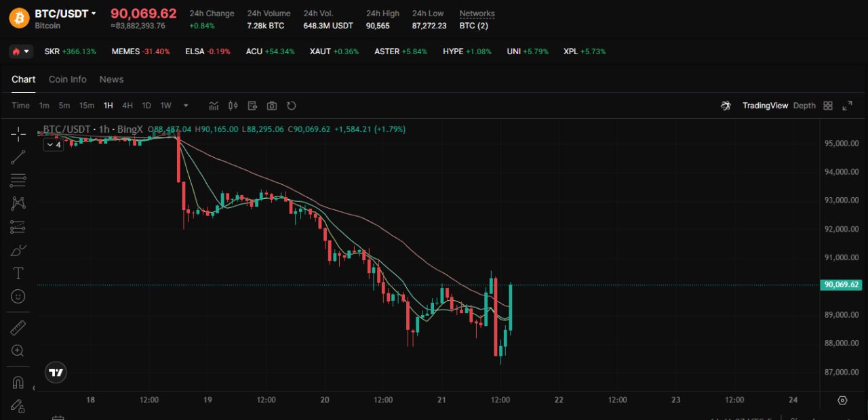Take a chart snapshot with camera icon
868x420 pixels.
272,106
